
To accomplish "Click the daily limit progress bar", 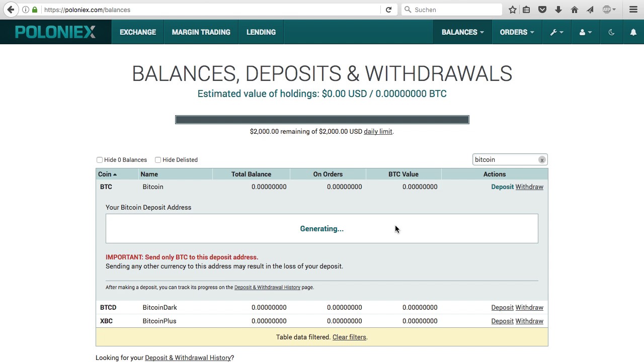I will click(322, 120).
